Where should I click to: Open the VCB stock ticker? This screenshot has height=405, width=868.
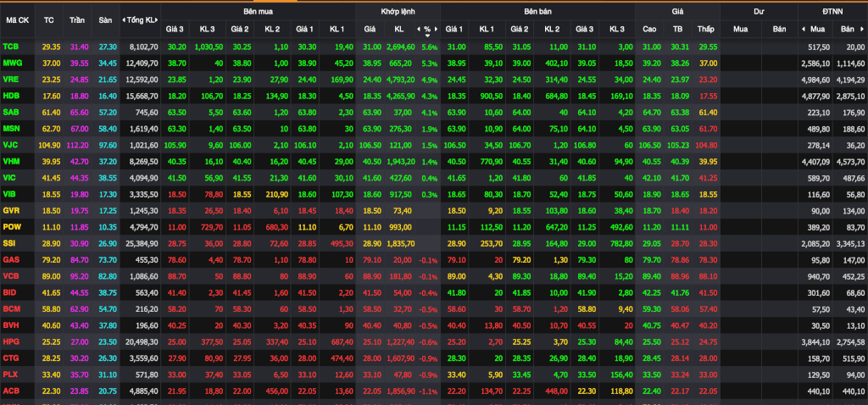coord(10,277)
